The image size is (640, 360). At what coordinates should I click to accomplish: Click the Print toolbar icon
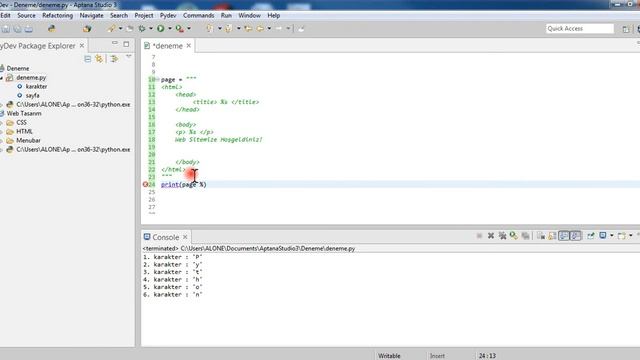pos(29,29)
